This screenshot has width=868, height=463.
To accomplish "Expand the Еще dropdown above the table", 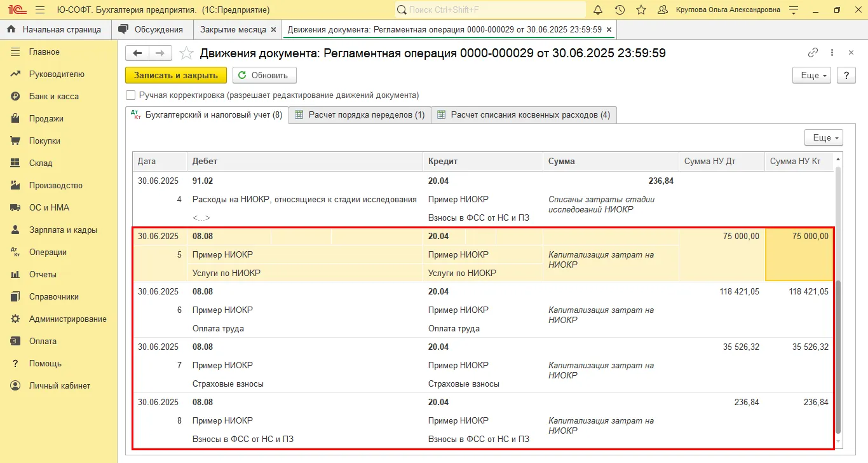I will [x=824, y=137].
